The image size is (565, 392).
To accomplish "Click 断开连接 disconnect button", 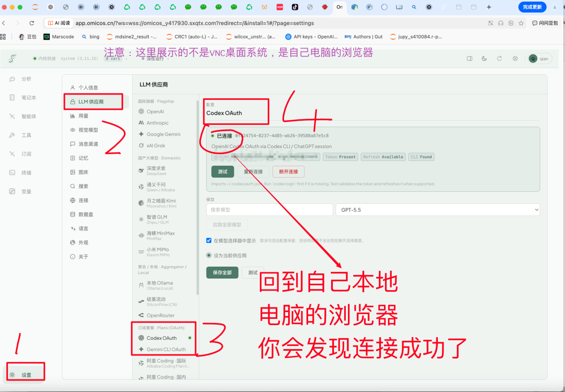I will 288,172.
